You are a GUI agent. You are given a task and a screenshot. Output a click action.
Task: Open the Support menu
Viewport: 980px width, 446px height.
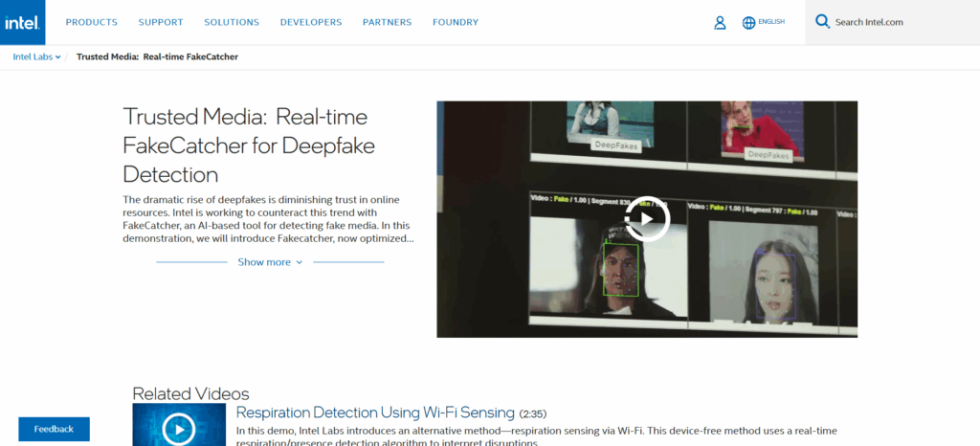click(161, 22)
